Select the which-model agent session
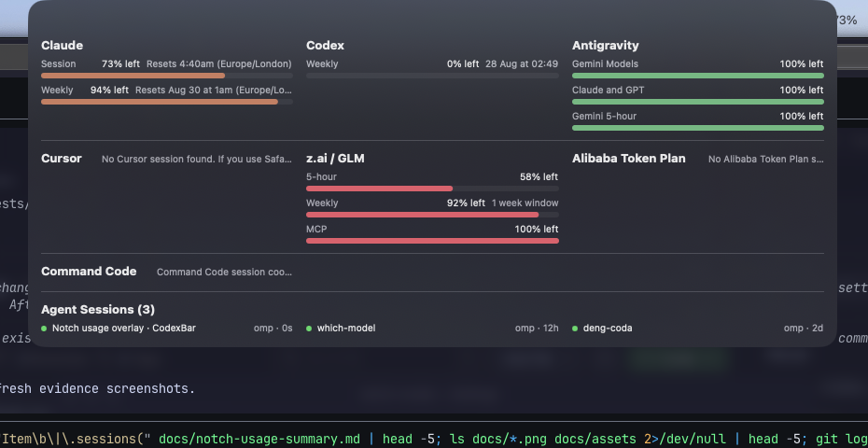 [x=346, y=329]
